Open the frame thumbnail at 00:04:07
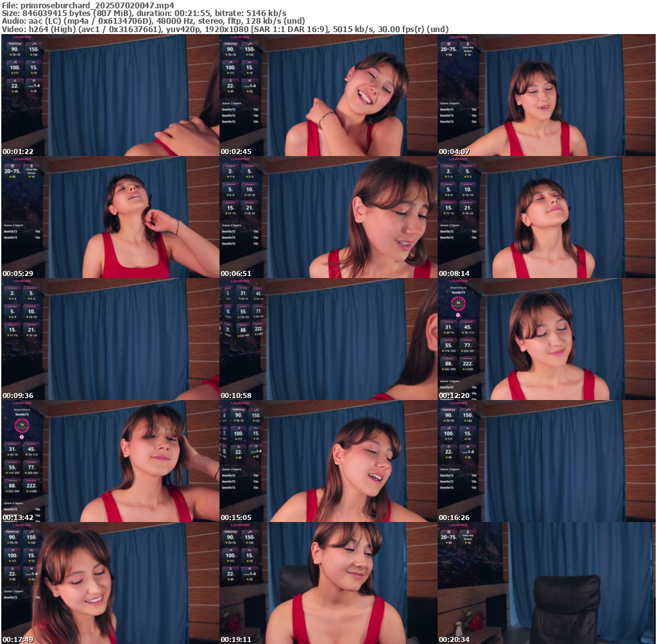The width and height of the screenshot is (657, 644). [x=547, y=95]
